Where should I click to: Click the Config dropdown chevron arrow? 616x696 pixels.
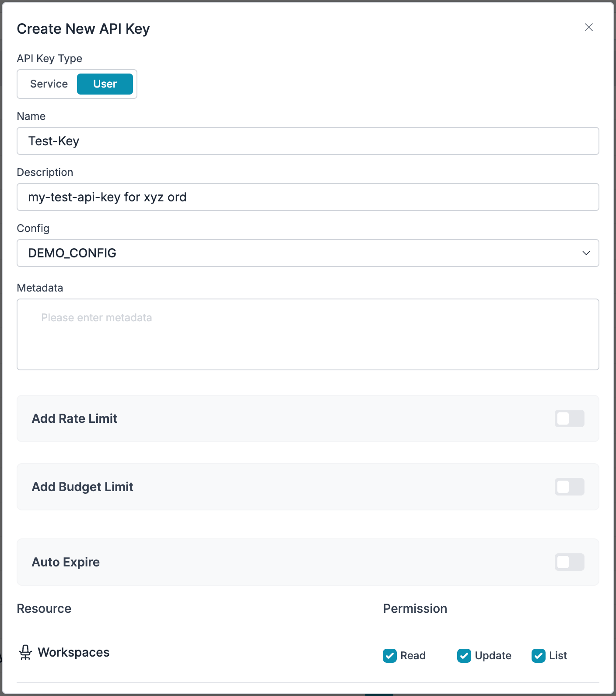pos(586,253)
